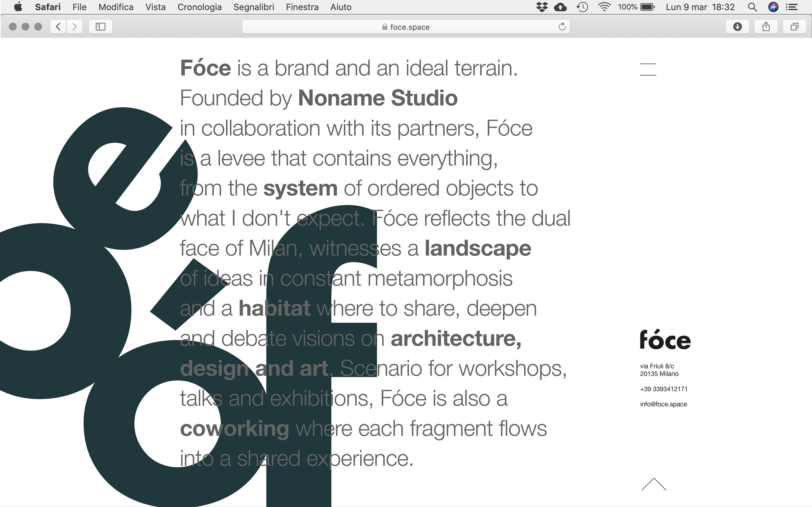Open the Share menu
Image resolution: width=812 pixels, height=507 pixels.
pyautogui.click(x=766, y=26)
